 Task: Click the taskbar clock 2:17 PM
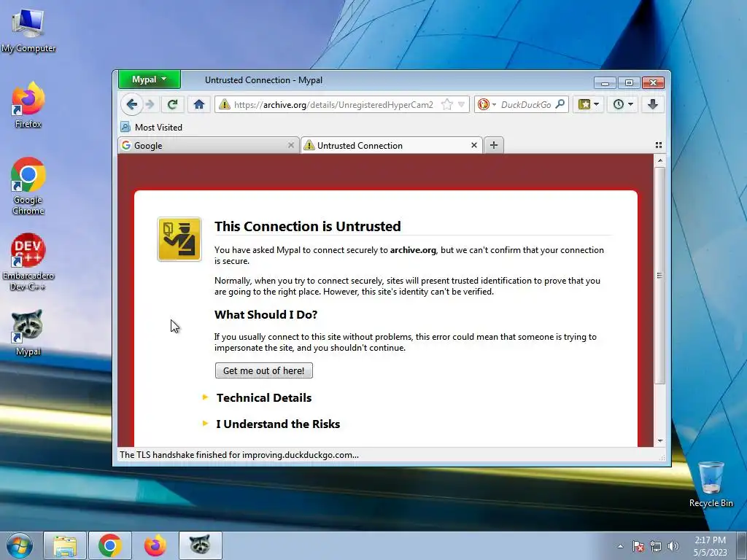pyautogui.click(x=711, y=546)
